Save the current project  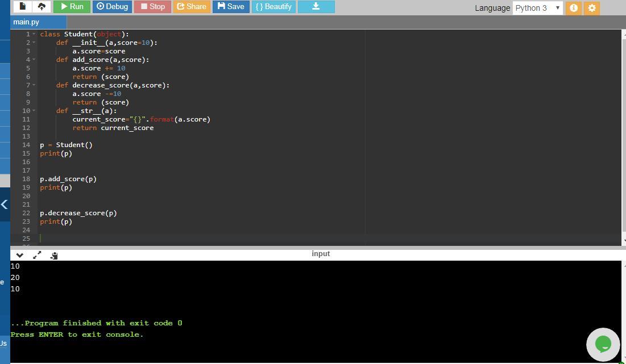pyautogui.click(x=231, y=6)
